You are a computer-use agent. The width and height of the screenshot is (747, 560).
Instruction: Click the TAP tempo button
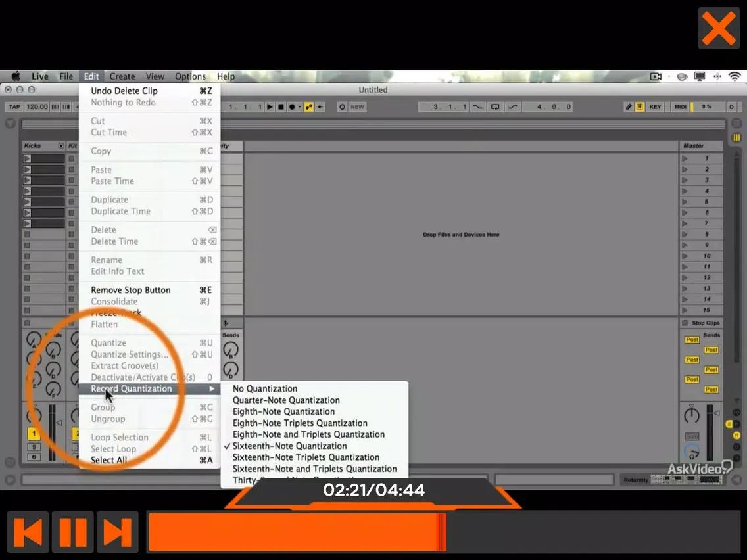click(x=14, y=106)
